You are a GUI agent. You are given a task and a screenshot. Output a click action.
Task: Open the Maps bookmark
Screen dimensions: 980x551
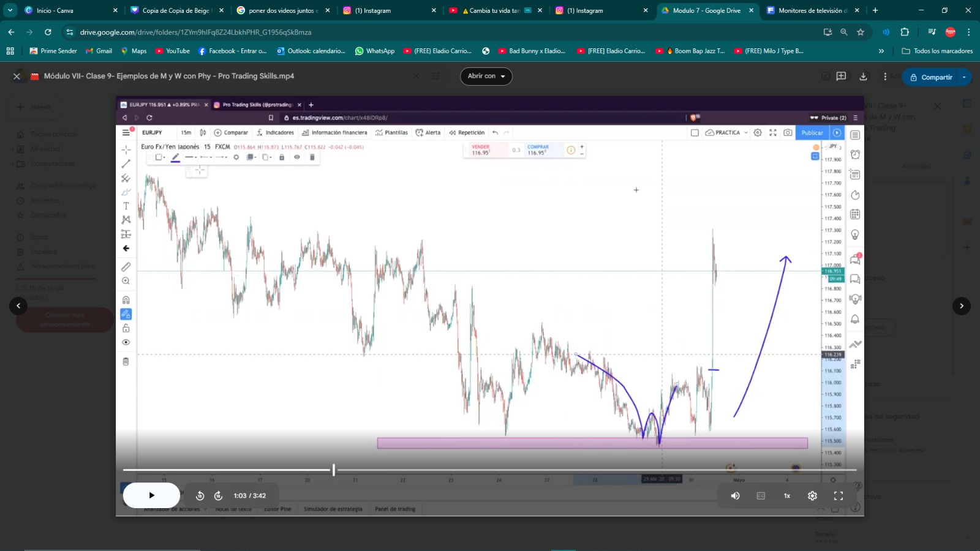click(x=134, y=51)
